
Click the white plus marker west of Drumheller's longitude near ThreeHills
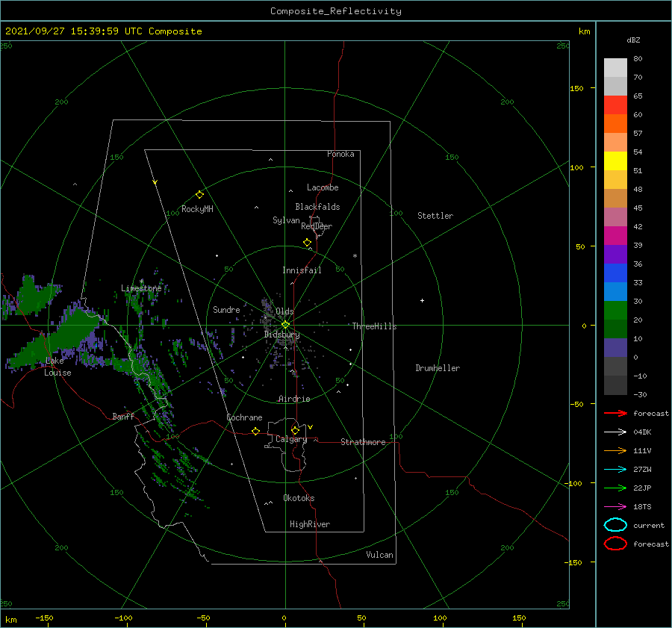click(x=422, y=300)
